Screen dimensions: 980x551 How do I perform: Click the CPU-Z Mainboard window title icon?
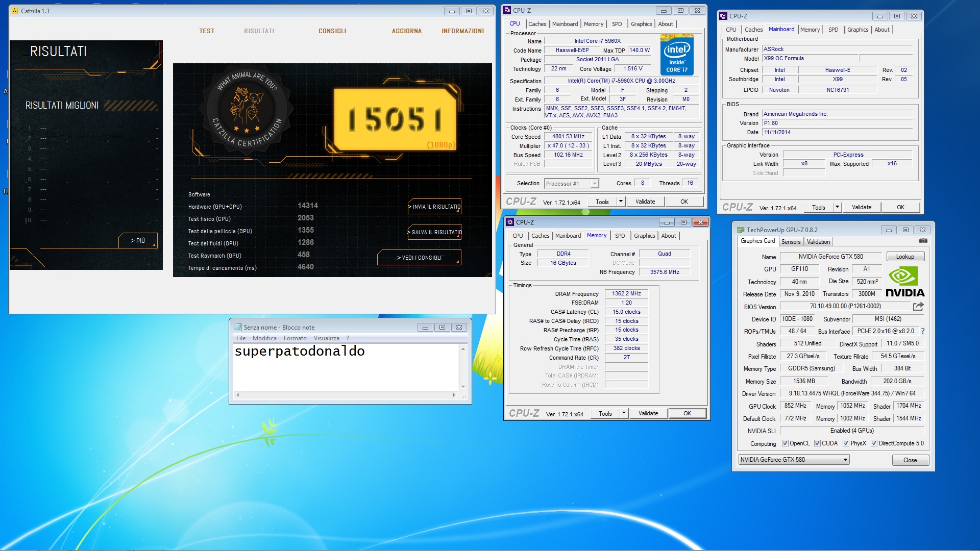(723, 16)
